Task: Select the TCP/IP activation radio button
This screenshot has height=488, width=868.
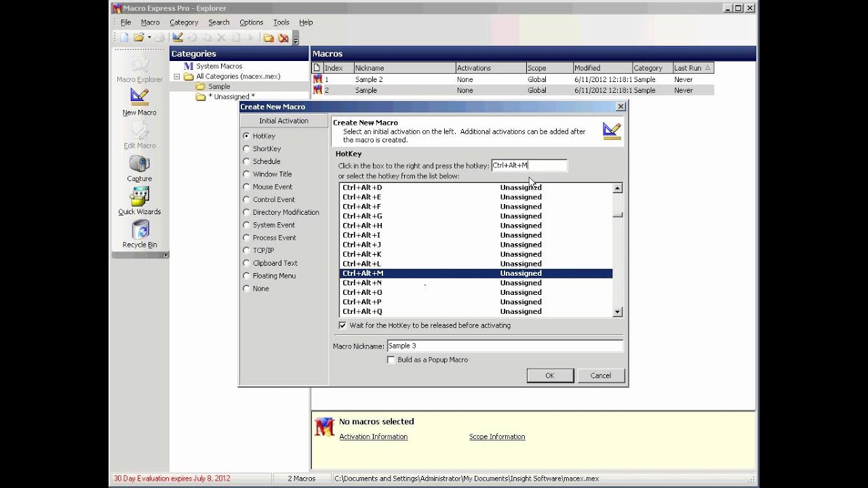Action: point(246,250)
